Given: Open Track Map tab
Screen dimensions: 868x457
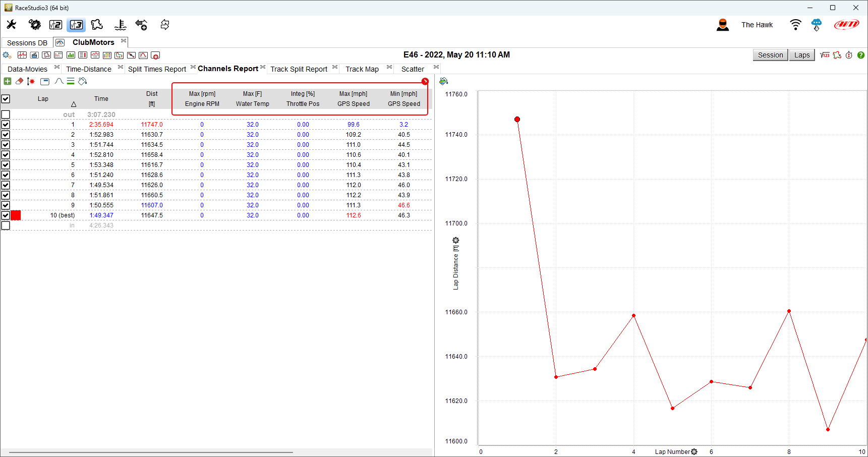Looking at the screenshot, I should (362, 69).
